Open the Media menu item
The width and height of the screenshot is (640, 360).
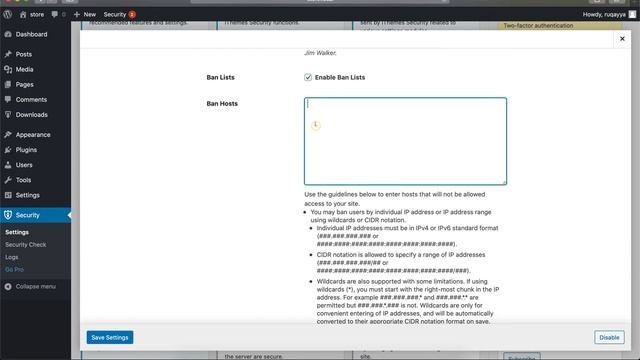[24, 69]
